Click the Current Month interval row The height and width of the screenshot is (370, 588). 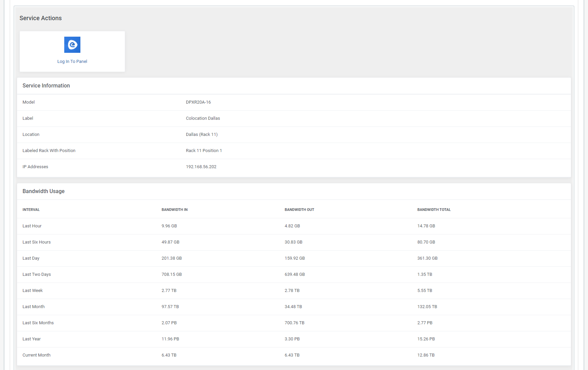pyautogui.click(x=294, y=355)
